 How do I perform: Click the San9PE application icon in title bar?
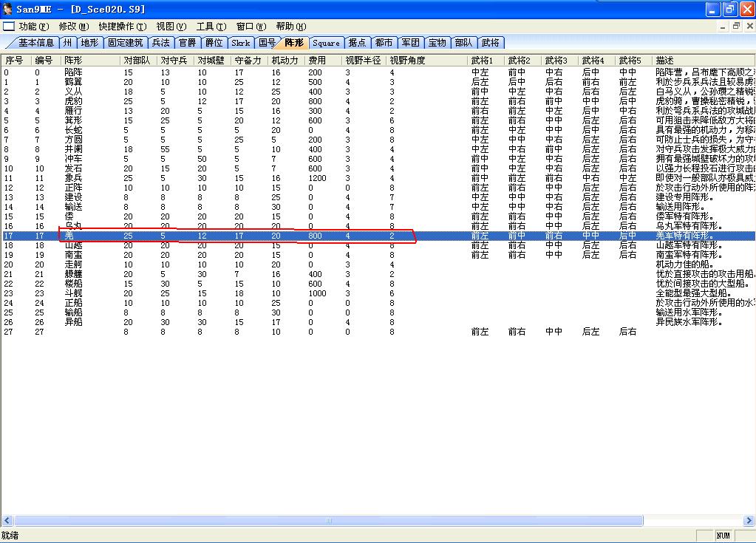pos(8,9)
